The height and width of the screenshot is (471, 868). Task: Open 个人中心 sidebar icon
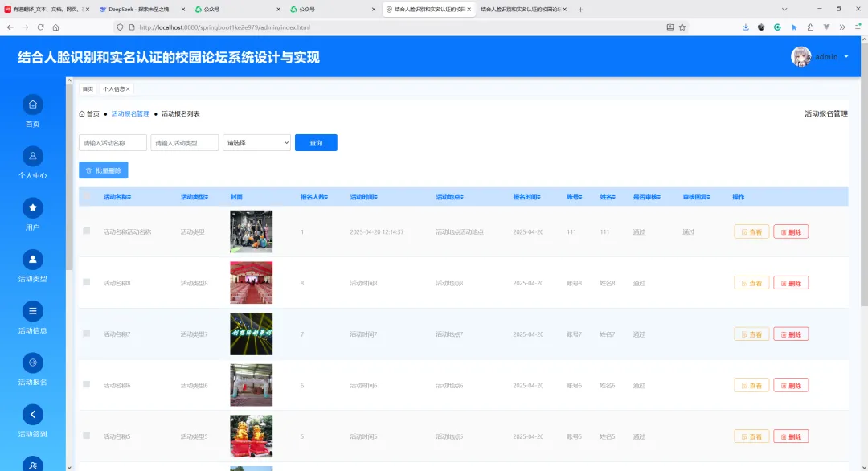pos(33,156)
